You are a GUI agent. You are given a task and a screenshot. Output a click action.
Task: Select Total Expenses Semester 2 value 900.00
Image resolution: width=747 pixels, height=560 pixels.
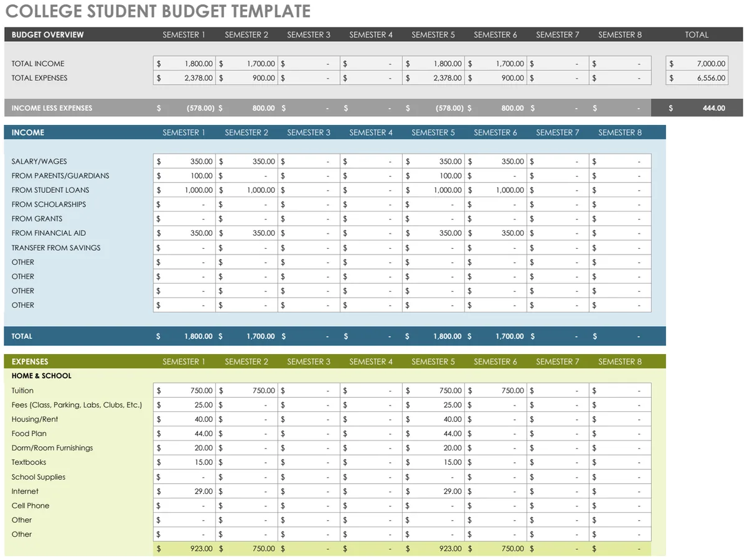247,78
